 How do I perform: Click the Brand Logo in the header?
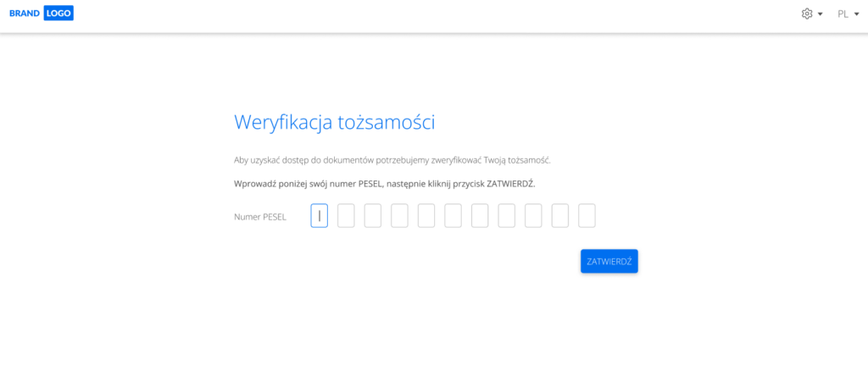click(41, 14)
